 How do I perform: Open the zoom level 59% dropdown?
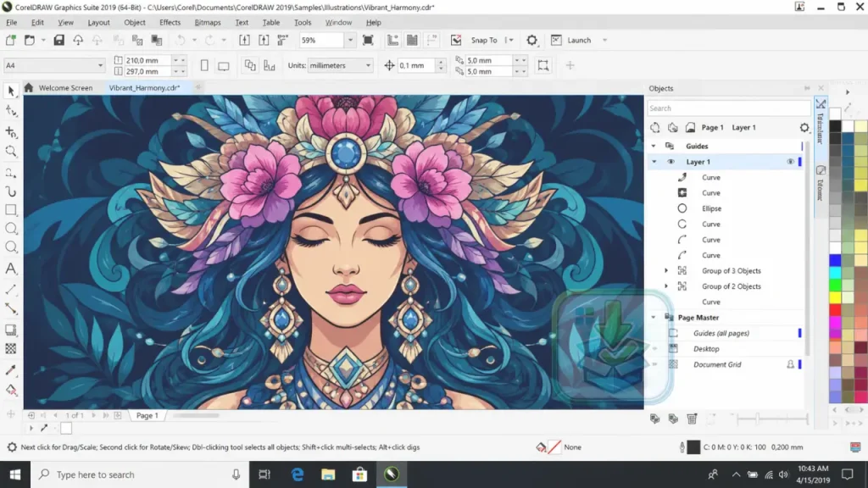click(x=350, y=40)
